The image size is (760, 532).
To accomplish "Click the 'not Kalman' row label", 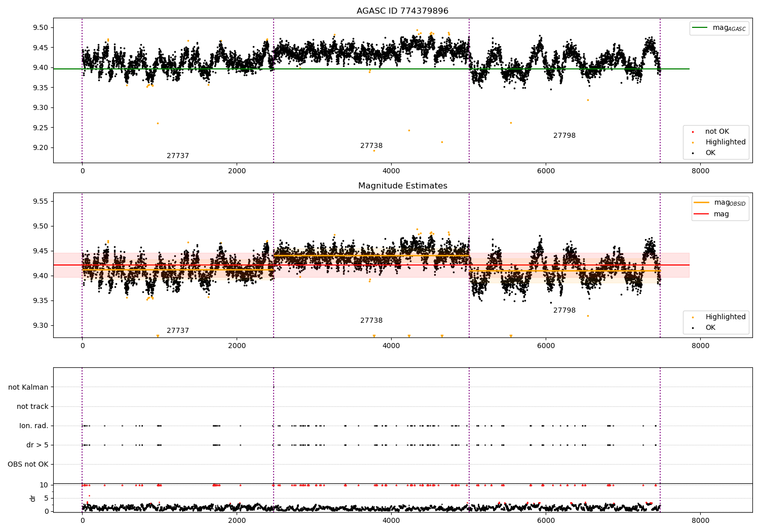I will click(x=28, y=388).
